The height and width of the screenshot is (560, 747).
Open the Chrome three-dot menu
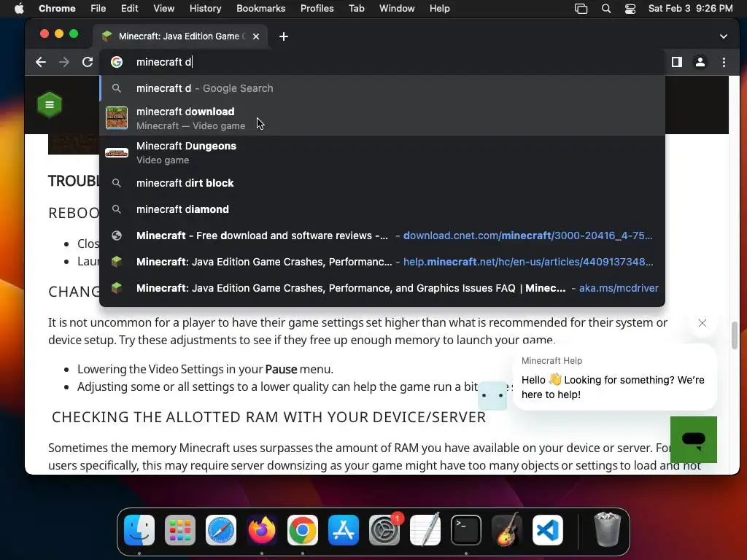coord(724,62)
